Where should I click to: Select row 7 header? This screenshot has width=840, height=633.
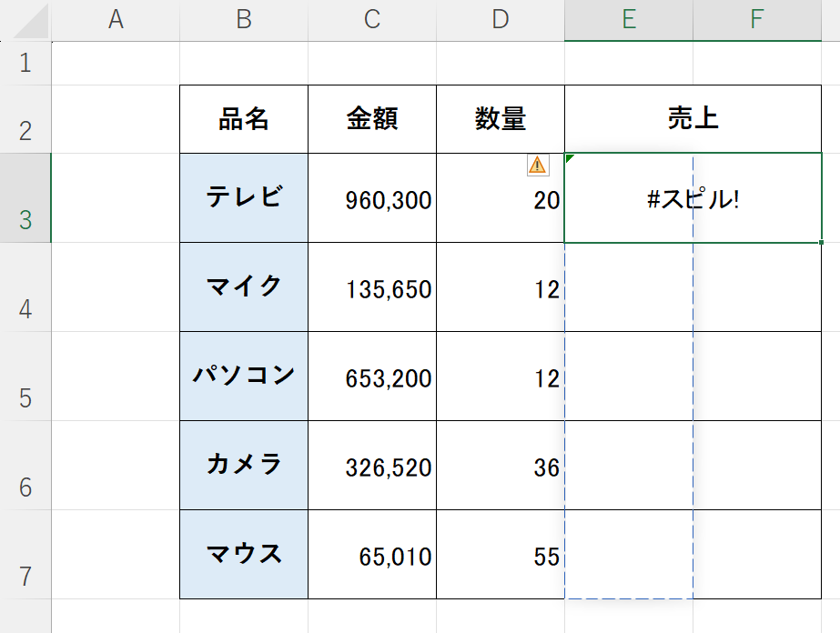(25, 555)
